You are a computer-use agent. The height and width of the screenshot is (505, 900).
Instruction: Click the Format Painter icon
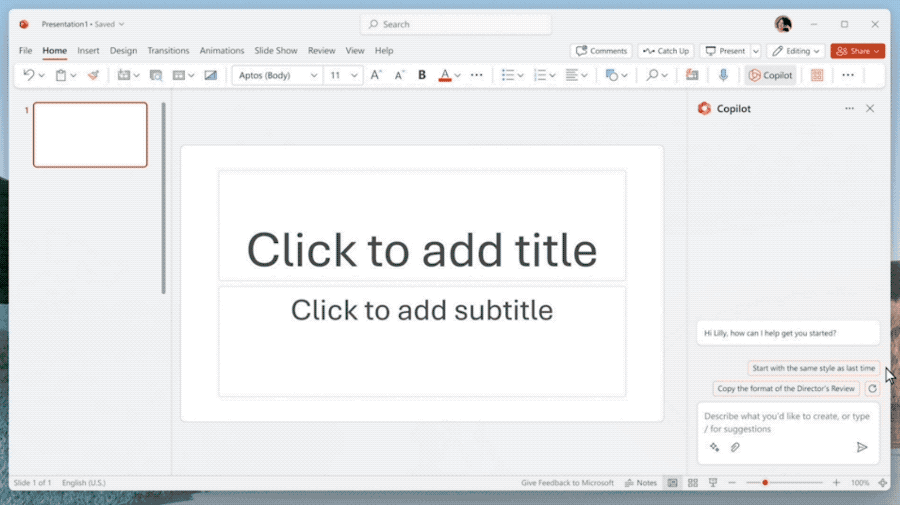(93, 75)
